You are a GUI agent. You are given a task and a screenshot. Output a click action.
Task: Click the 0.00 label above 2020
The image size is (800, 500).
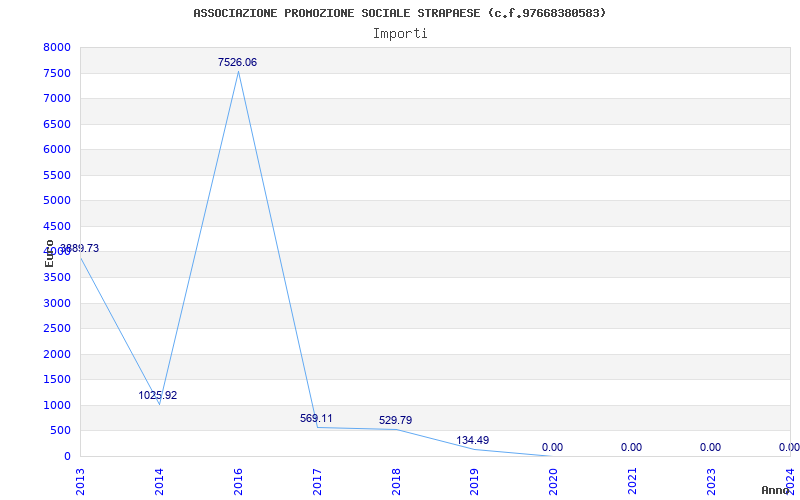coord(553,447)
